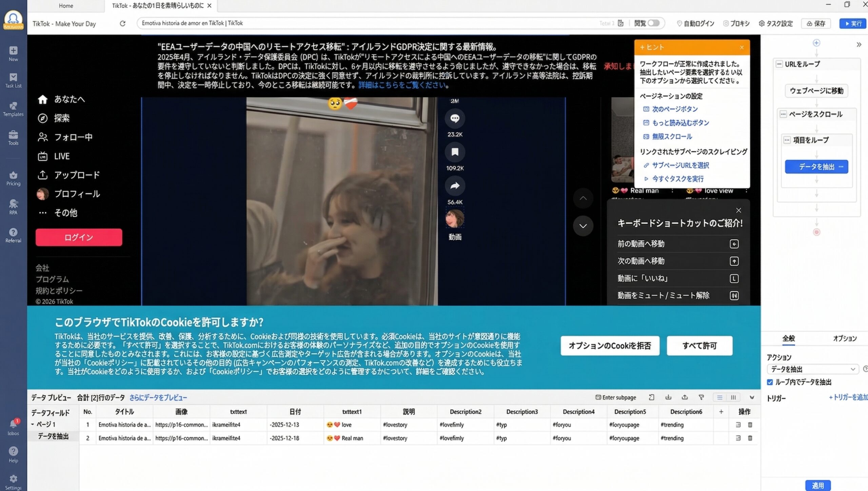
Task: Collapse the data preview with the chevron arrow
Action: pos(752,397)
